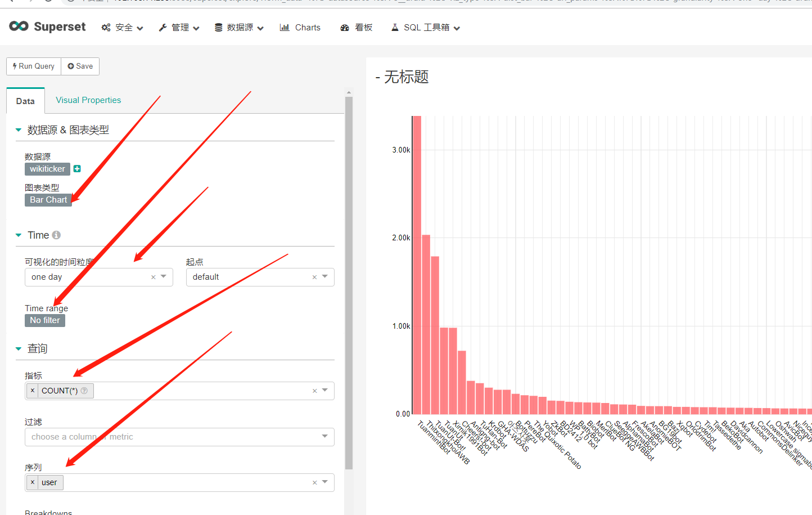Click the 管理 menu wrench icon

point(163,28)
